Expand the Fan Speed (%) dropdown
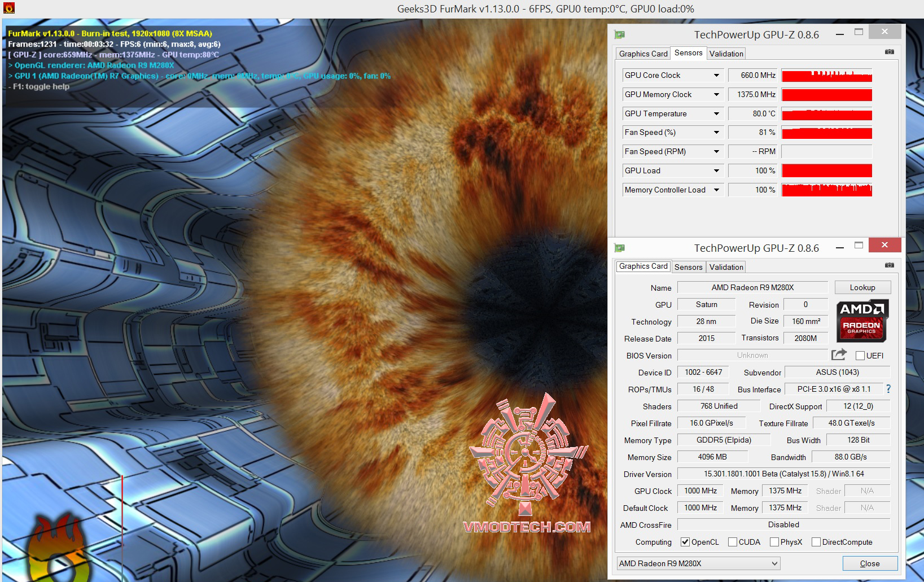924x582 pixels. [x=716, y=133]
